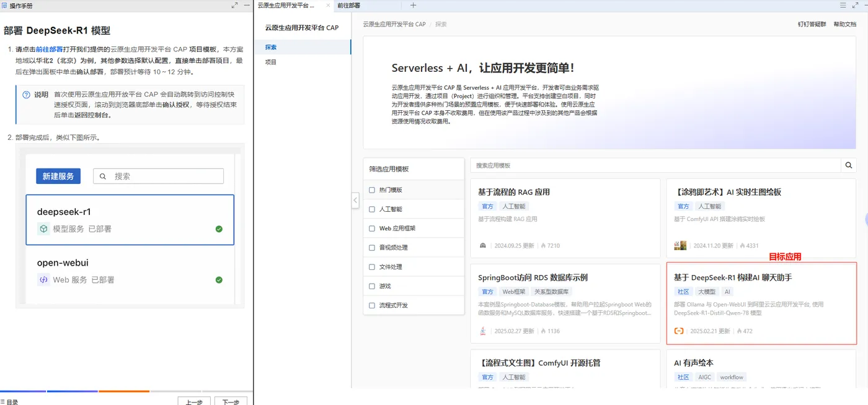Screen dimensions: 868x405
Task: Click the magnifier search button for application templates
Action: click(849, 165)
